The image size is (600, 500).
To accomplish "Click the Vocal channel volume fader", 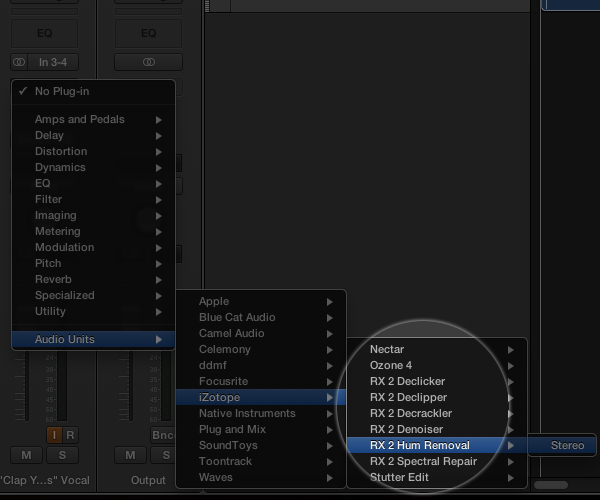I will click(27, 386).
